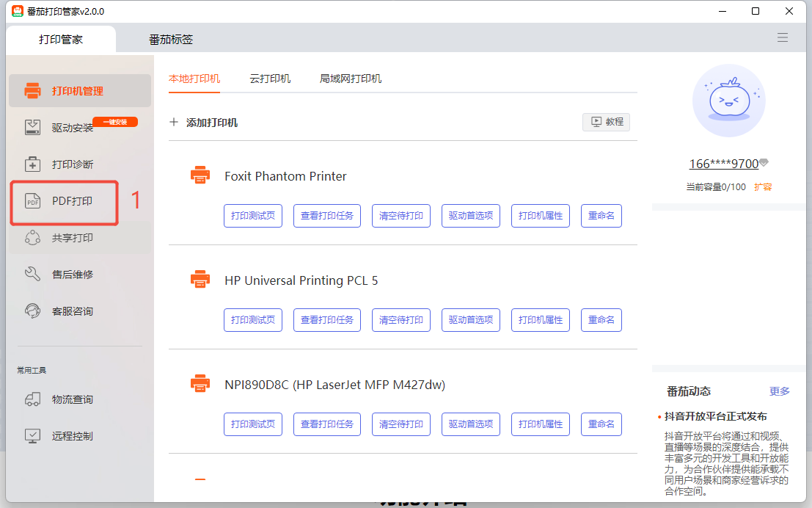Click the 售后维修 wrench icon

coord(32,275)
